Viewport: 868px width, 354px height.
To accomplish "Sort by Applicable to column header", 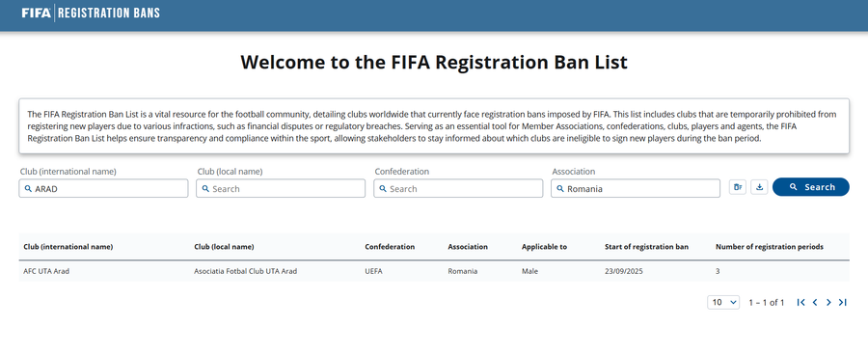I will (544, 247).
